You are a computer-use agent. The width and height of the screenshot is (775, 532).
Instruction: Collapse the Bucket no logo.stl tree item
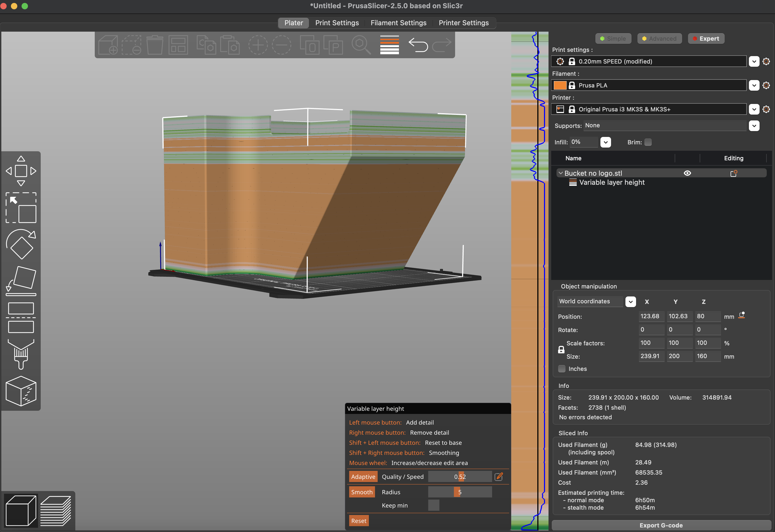point(560,173)
